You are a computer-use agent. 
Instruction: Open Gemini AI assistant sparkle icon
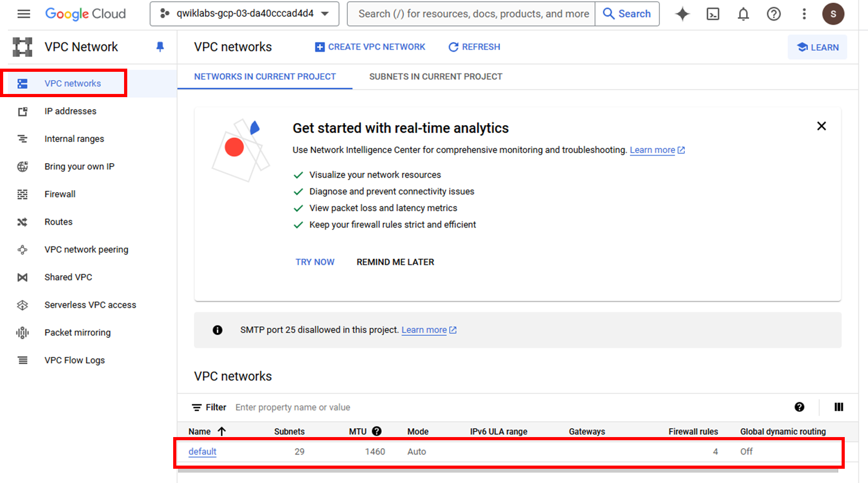682,14
